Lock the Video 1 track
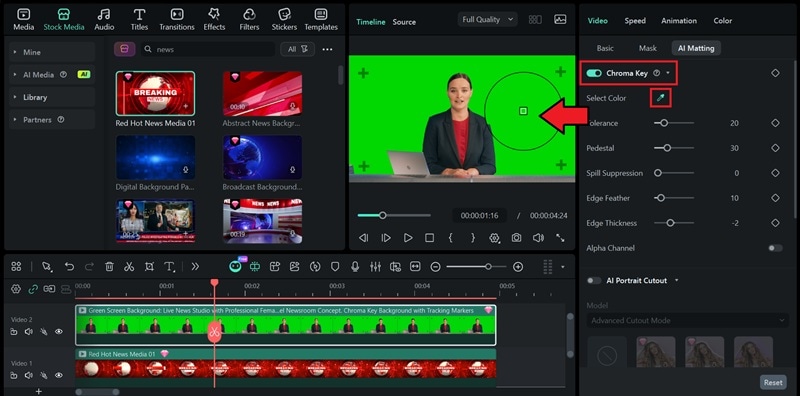 coord(14,376)
